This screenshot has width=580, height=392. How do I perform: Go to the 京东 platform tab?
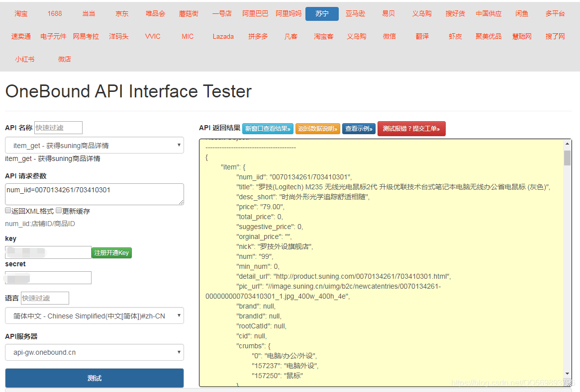tap(122, 14)
